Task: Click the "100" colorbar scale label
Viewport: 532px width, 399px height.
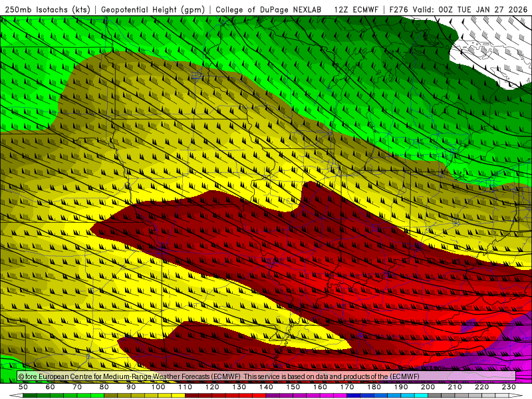Action: [x=158, y=387]
